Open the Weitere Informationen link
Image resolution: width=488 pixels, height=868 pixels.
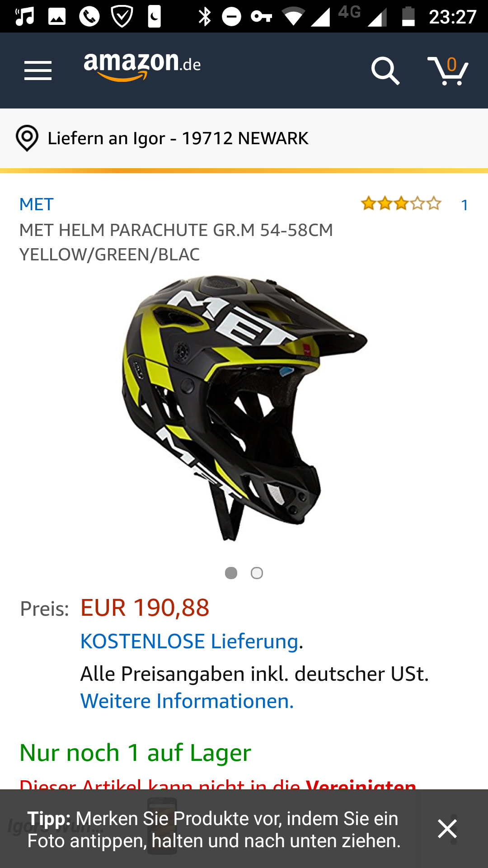(x=187, y=701)
